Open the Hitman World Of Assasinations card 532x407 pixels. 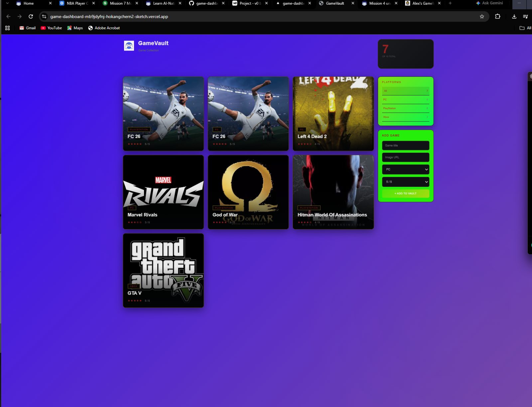pos(333,192)
